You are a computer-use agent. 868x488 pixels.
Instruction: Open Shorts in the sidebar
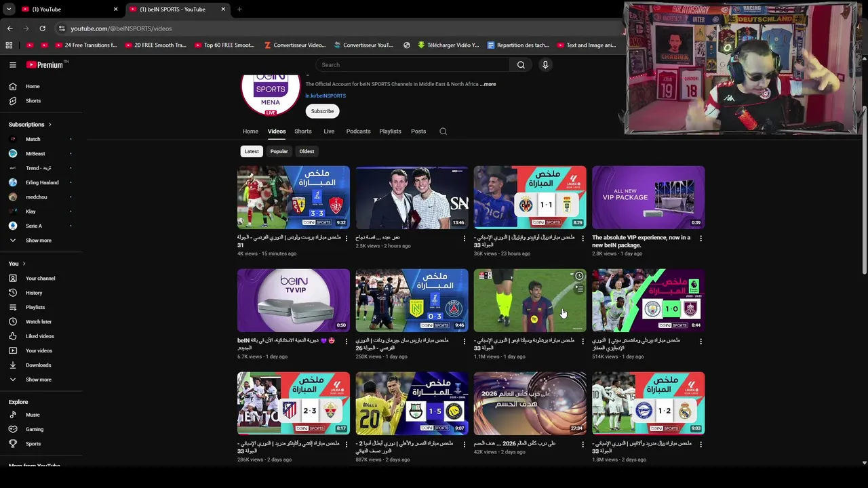click(x=33, y=100)
